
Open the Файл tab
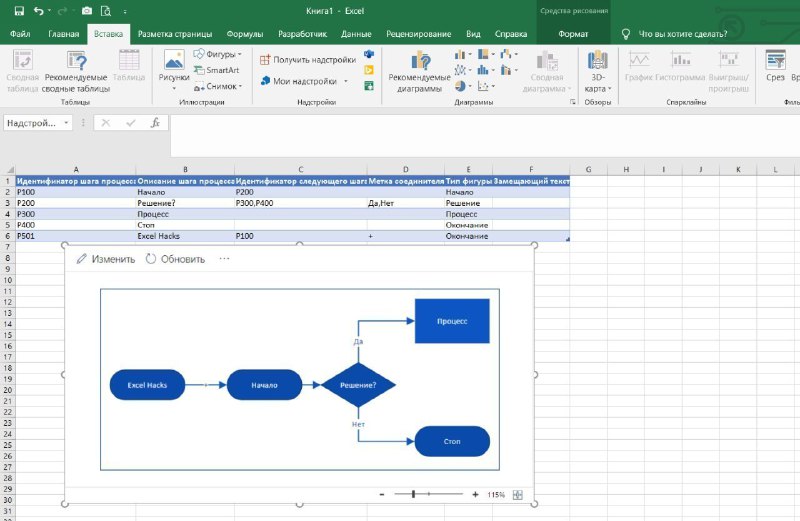coord(20,34)
